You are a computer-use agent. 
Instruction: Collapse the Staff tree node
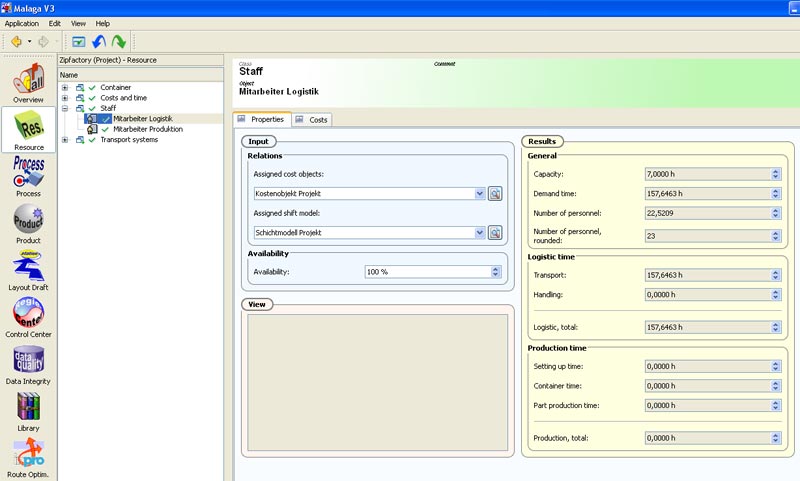click(x=65, y=109)
